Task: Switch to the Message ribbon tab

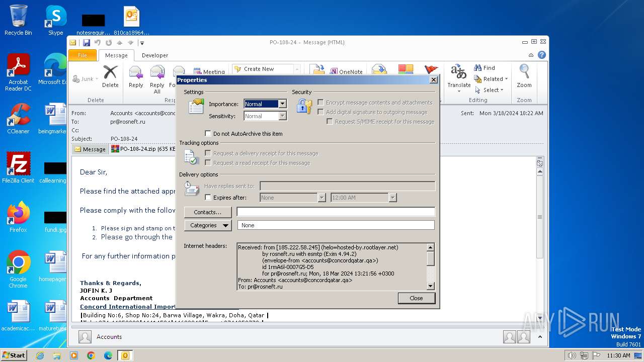Action: pos(116,55)
